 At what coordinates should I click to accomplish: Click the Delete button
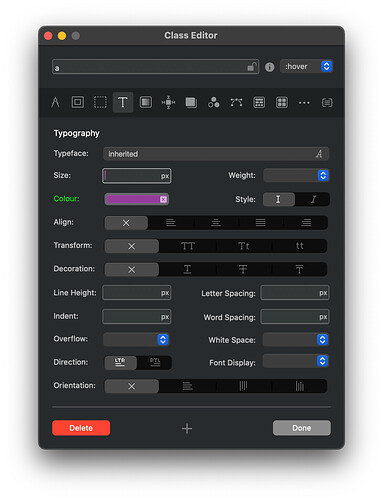coord(81,428)
